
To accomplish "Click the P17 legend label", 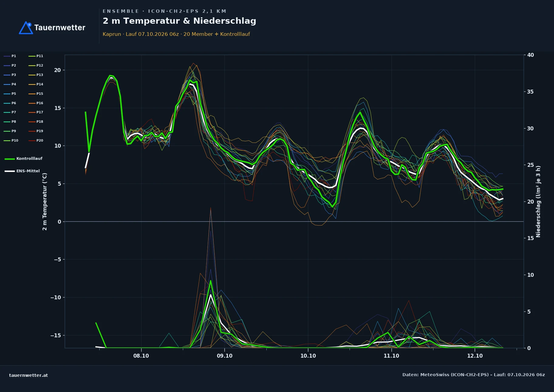I will point(40,112).
